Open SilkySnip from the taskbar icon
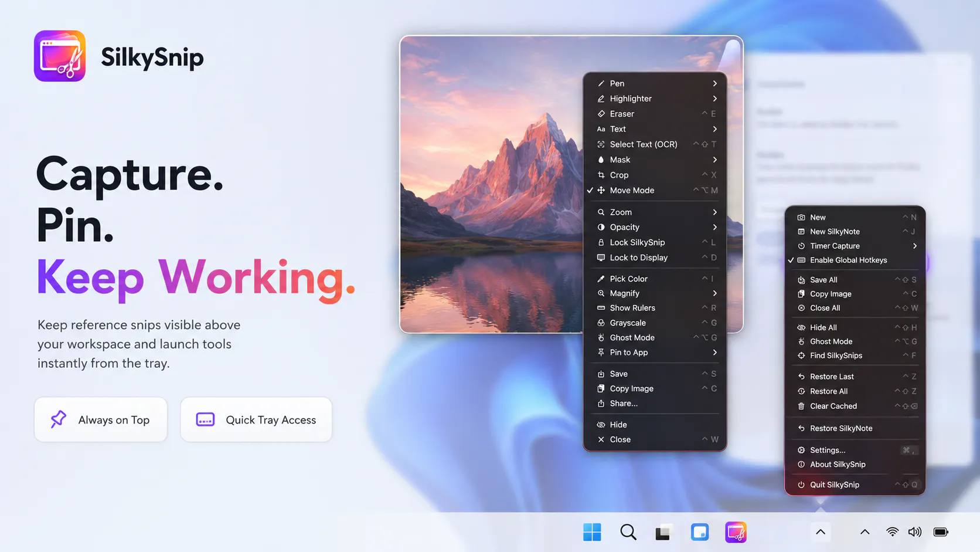This screenshot has width=980, height=552. click(736, 532)
